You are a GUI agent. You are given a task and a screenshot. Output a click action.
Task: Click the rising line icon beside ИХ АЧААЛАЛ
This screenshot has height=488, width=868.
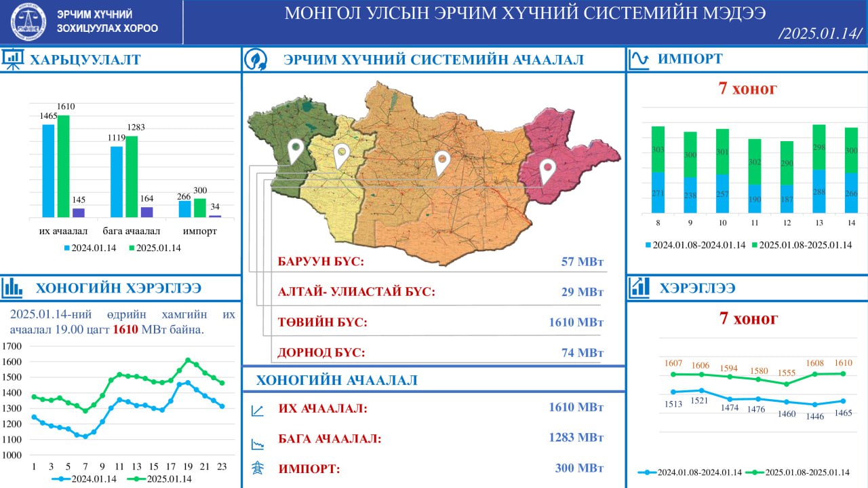(258, 410)
